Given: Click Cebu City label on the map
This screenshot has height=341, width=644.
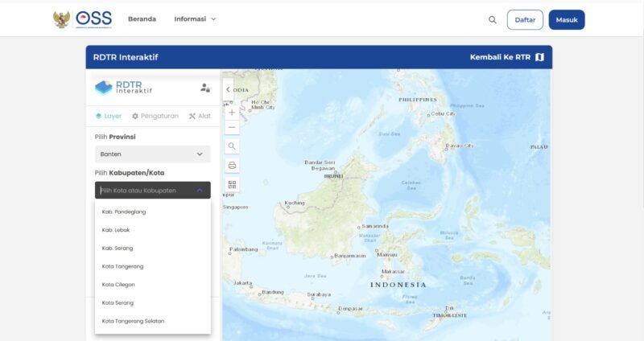Looking at the screenshot, I should [444, 113].
